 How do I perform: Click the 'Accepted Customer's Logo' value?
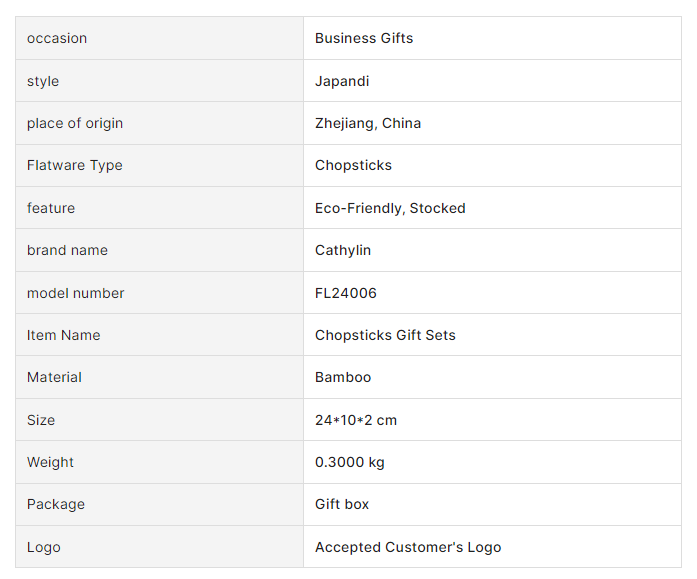tap(408, 547)
